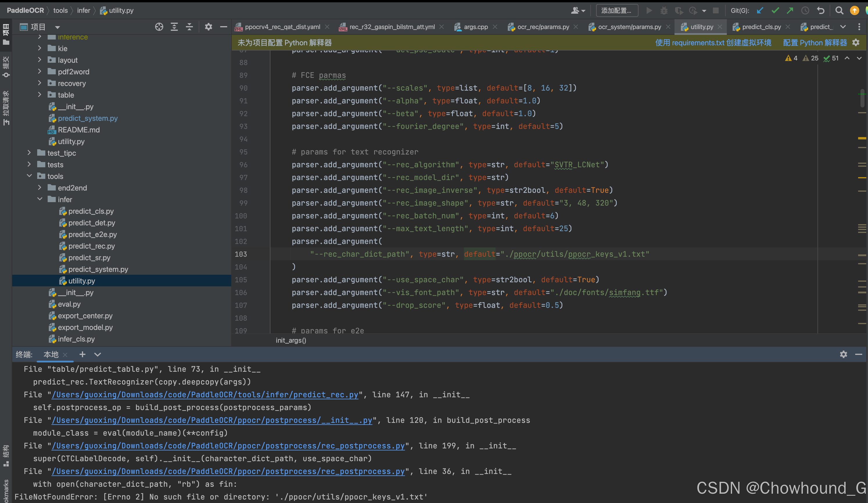Click the Git rollback undo icon
The height and width of the screenshot is (503, 868).
(820, 10)
